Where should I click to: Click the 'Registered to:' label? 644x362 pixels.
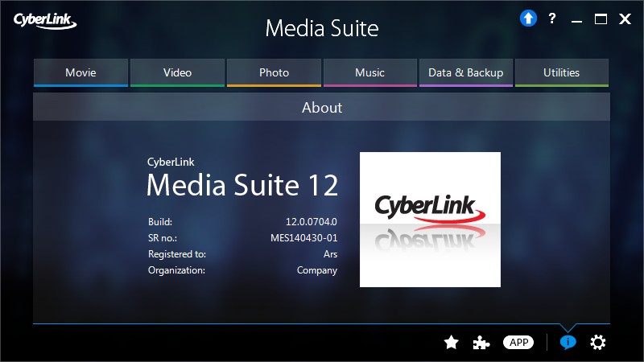coord(177,254)
